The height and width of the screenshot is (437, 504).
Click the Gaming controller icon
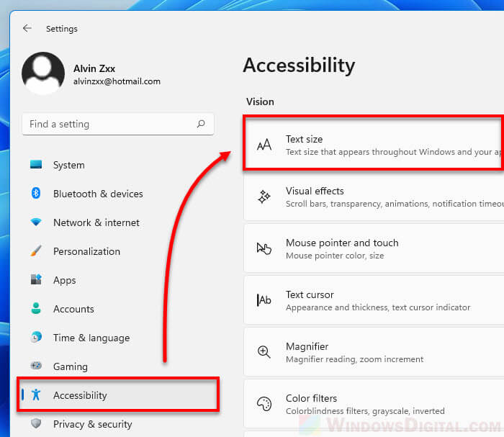point(36,366)
